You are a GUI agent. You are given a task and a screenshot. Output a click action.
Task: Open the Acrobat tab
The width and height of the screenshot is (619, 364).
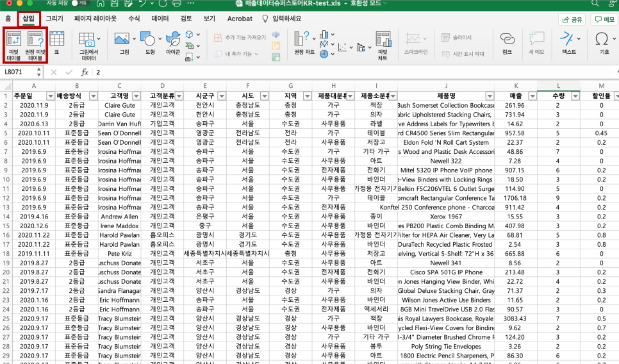[x=240, y=19]
